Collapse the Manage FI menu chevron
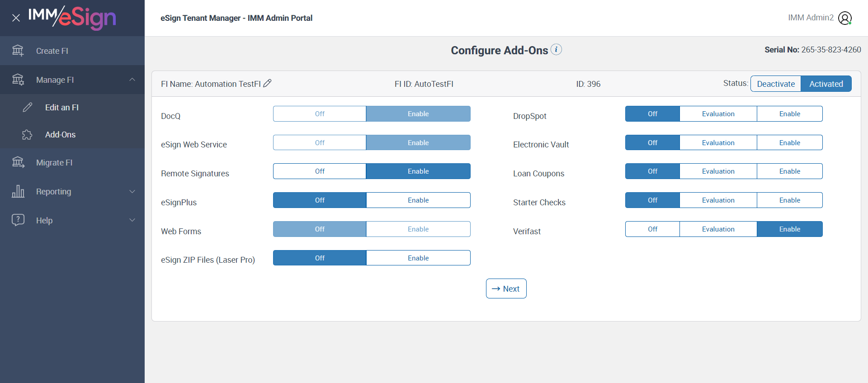 132,80
